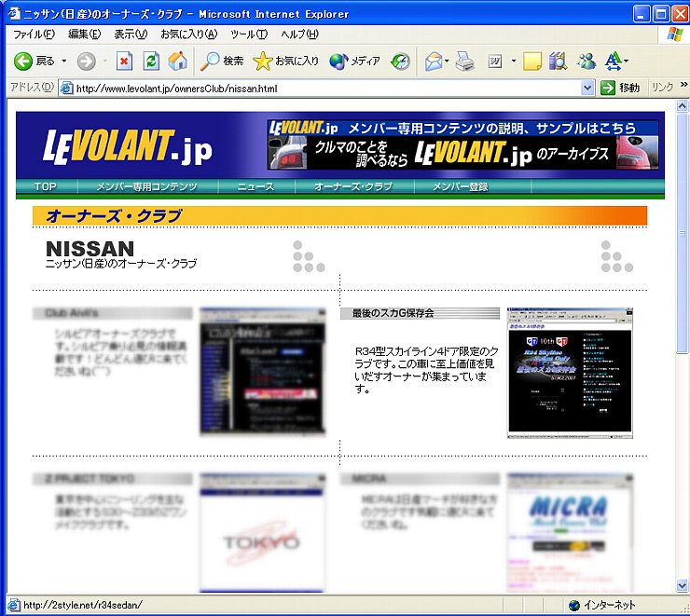The height and width of the screenshot is (616, 690).
Task: Open the オーナーズ・クラブ navigation tab
Action: click(x=353, y=186)
